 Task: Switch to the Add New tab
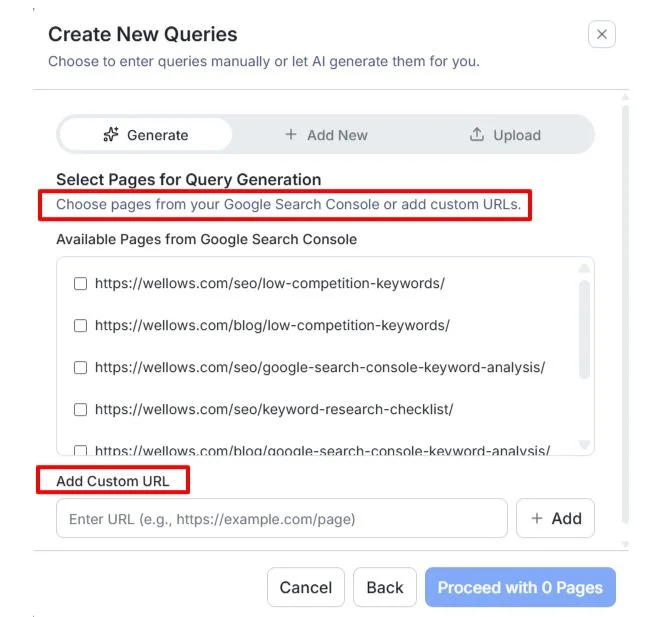326,135
